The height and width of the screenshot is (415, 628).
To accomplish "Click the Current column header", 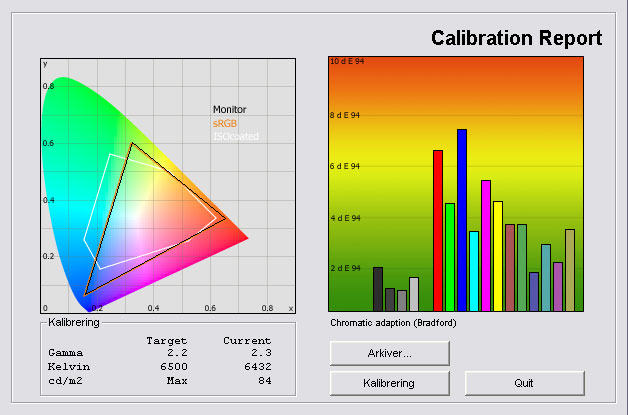I will pyautogui.click(x=247, y=341).
